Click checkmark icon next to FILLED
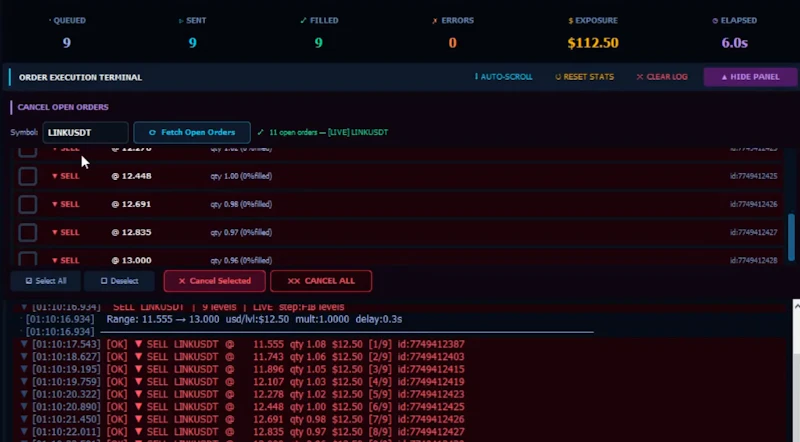This screenshot has width=800, height=442. [304, 20]
